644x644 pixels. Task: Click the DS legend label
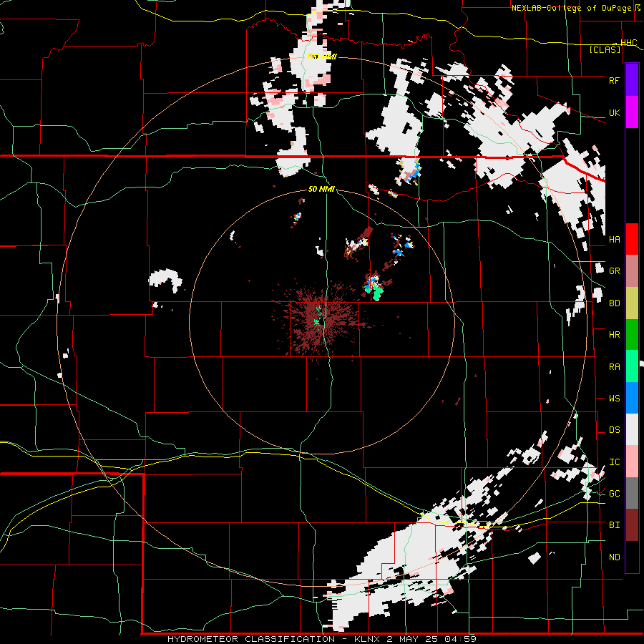pos(614,429)
